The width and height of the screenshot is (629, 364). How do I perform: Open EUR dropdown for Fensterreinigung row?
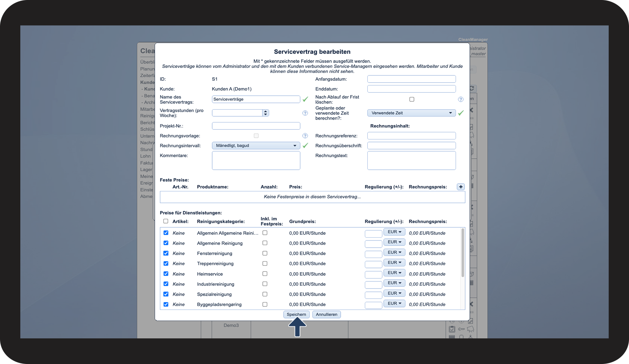394,252
